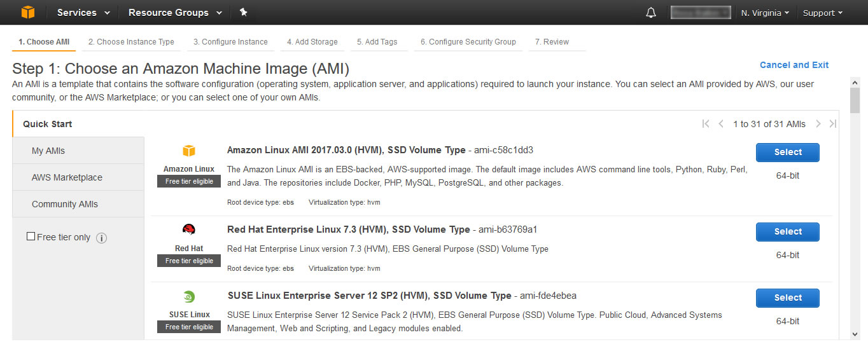Click the scrollbar down arrow

pos(855,334)
